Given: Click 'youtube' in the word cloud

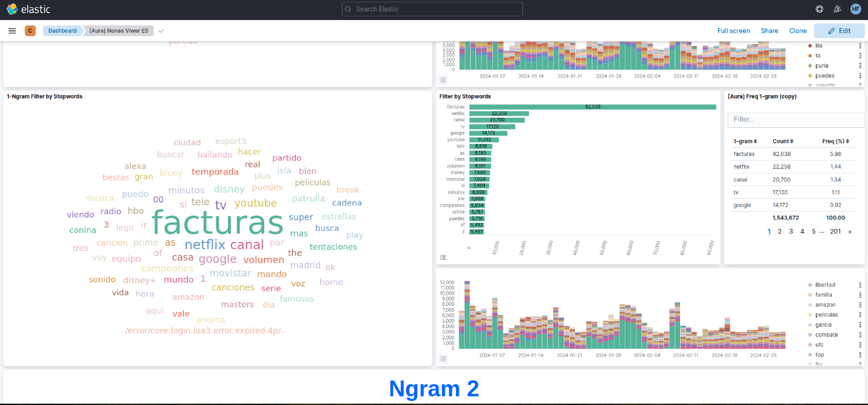Looking at the screenshot, I should (x=255, y=203).
